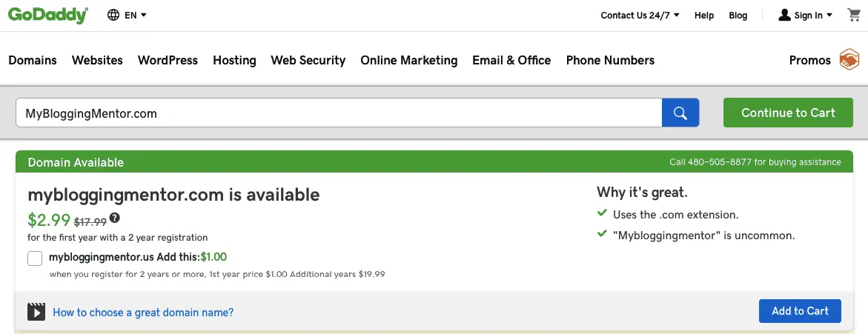Click the Continue to Cart button
868x334 pixels.
pos(788,113)
